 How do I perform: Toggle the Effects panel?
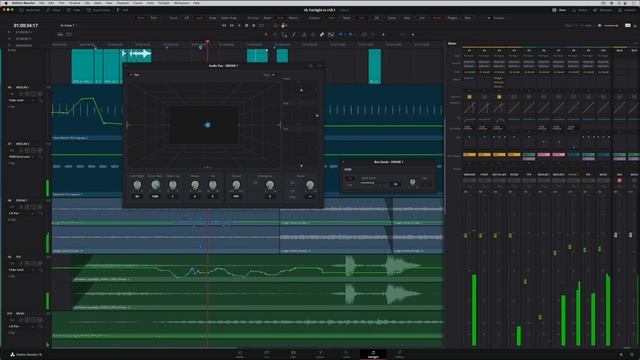[x=54, y=10]
